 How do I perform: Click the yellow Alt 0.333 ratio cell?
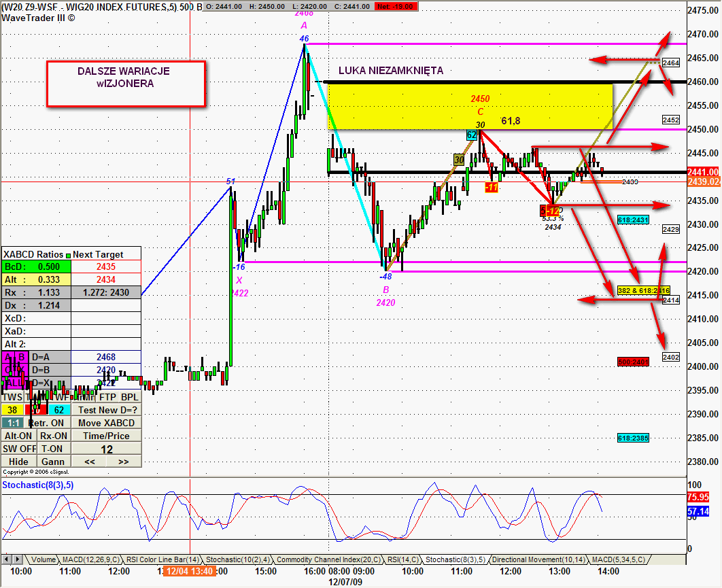click(37, 279)
